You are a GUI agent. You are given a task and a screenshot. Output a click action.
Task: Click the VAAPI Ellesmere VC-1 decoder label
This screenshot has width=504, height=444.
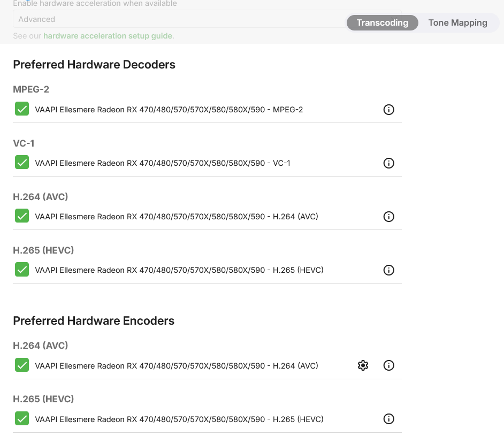(162, 163)
